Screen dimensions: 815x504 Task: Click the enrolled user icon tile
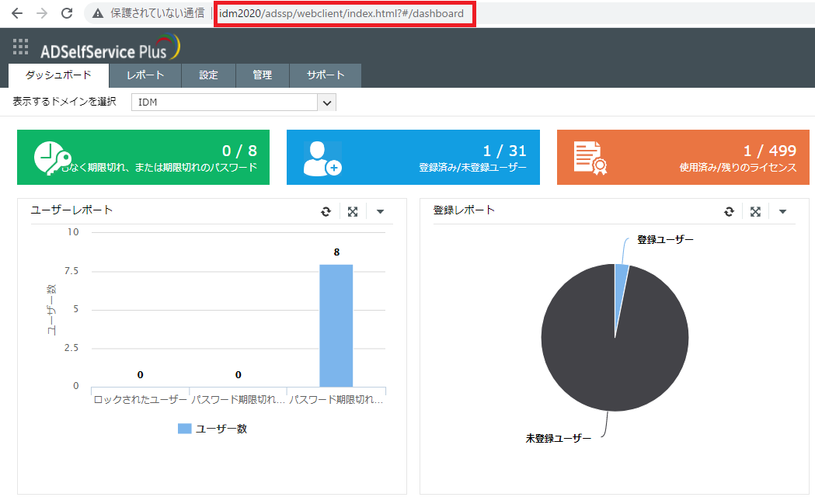point(321,158)
